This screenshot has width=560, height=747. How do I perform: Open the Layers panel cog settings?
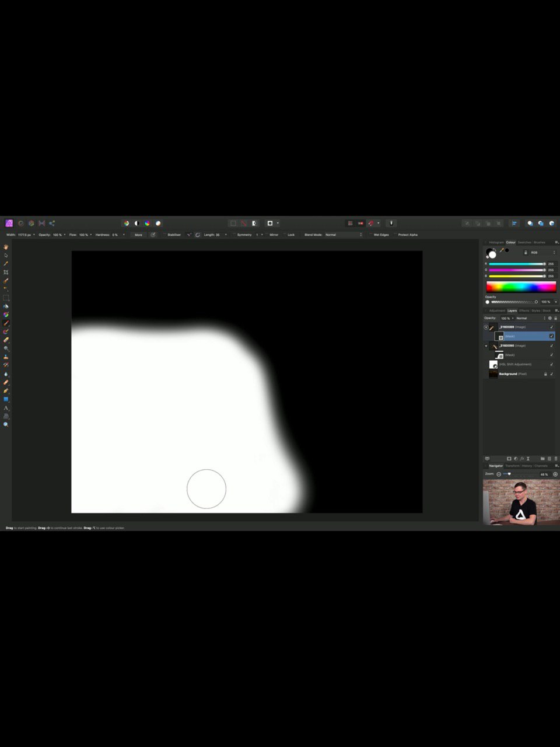click(x=549, y=318)
